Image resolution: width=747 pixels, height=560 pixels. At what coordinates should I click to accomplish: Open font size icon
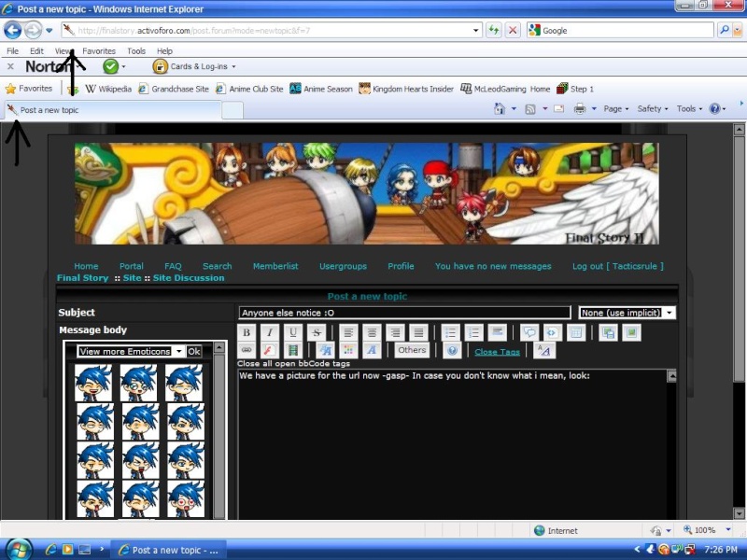click(325, 351)
